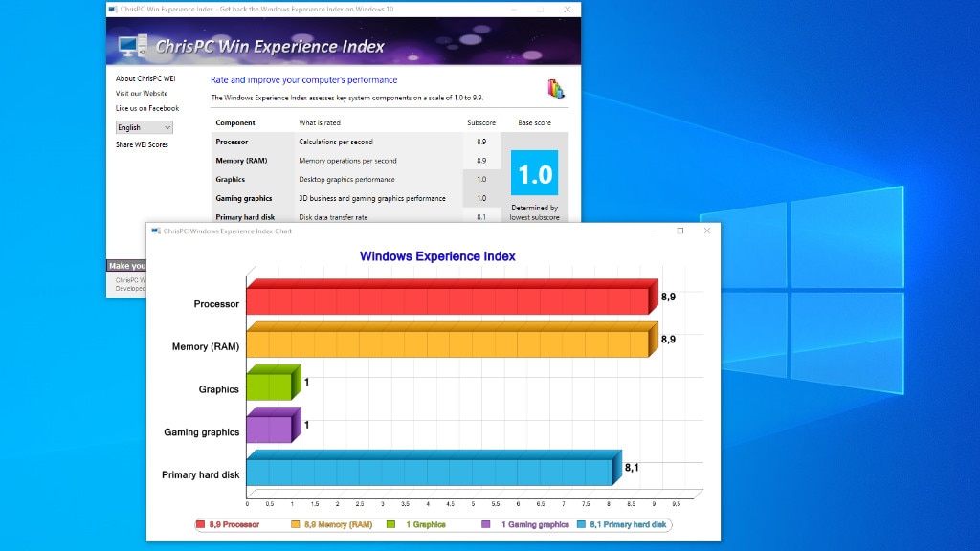Click orange Memory (RAM) legend swatch
This screenshot has width=980, height=551.
point(295,525)
